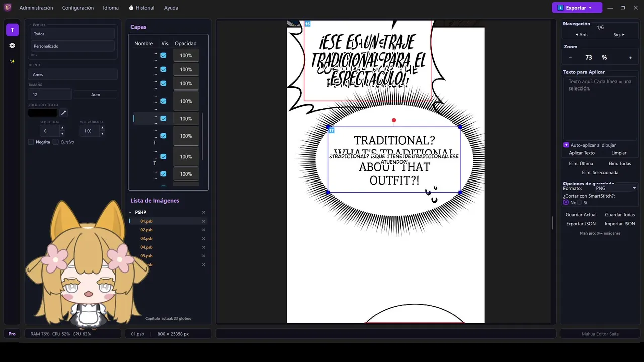This screenshot has width=644, height=362.
Task: Click the Limpiar button
Action: click(x=619, y=153)
